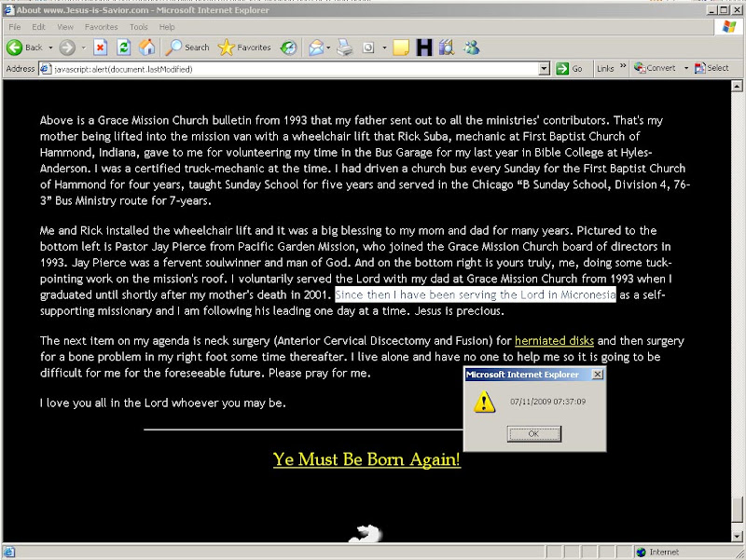
Task: Open the Favorites star pane
Action: 244,48
